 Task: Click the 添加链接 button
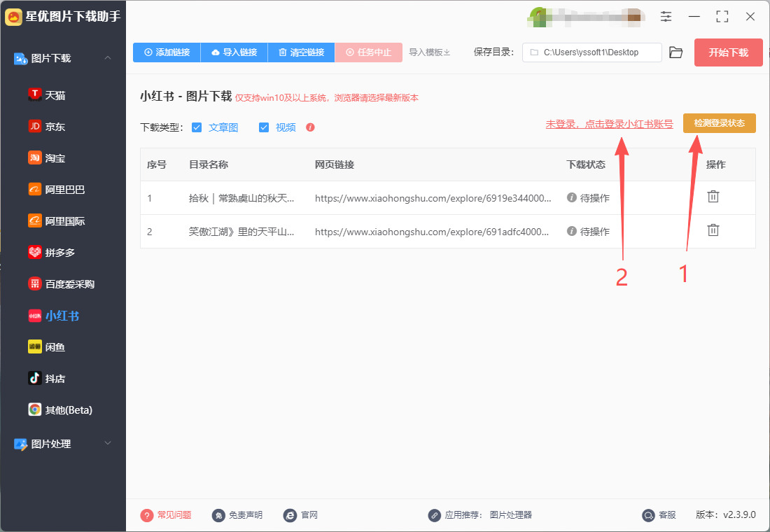click(167, 52)
